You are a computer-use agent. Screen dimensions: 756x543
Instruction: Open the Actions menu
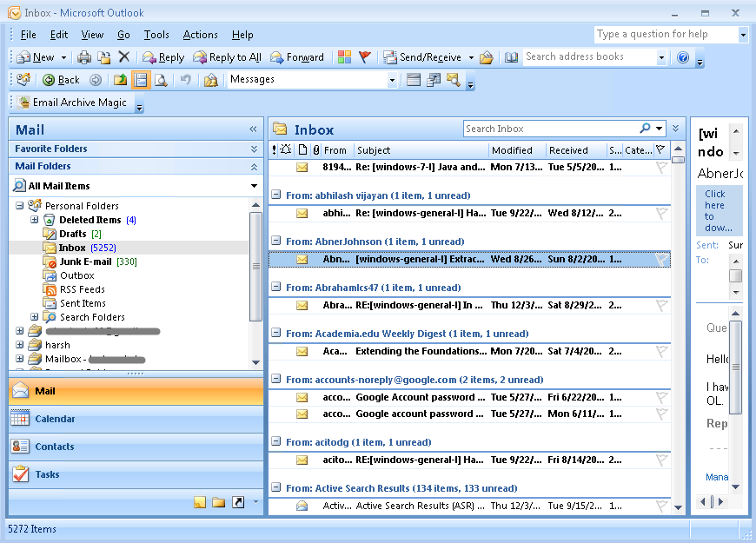[200, 35]
